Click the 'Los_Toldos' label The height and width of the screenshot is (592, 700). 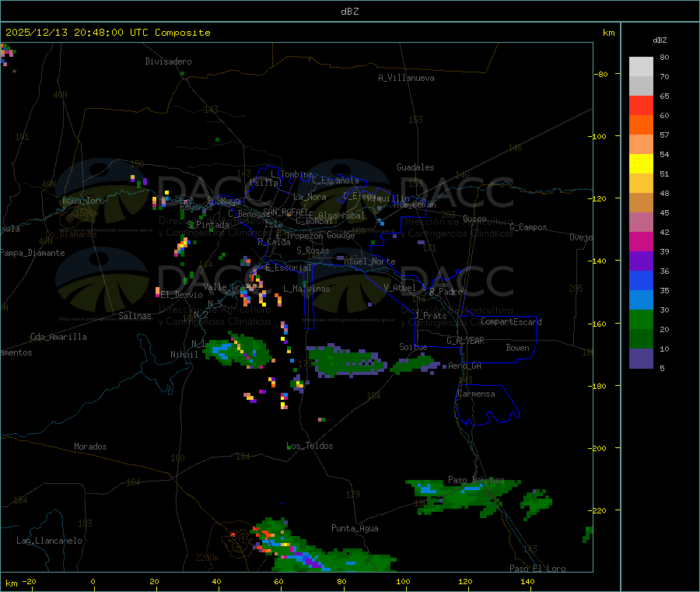310,446
